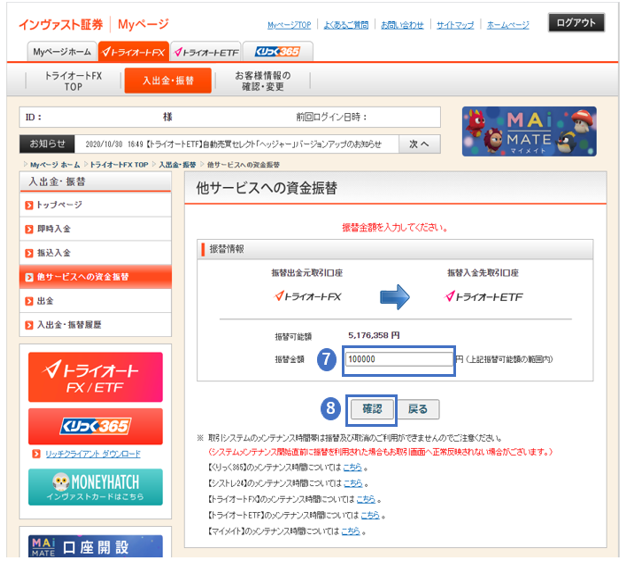The height and width of the screenshot is (566, 627).
Task: Click the トライオート FX/ETF sidebar banner
Action: click(x=95, y=377)
